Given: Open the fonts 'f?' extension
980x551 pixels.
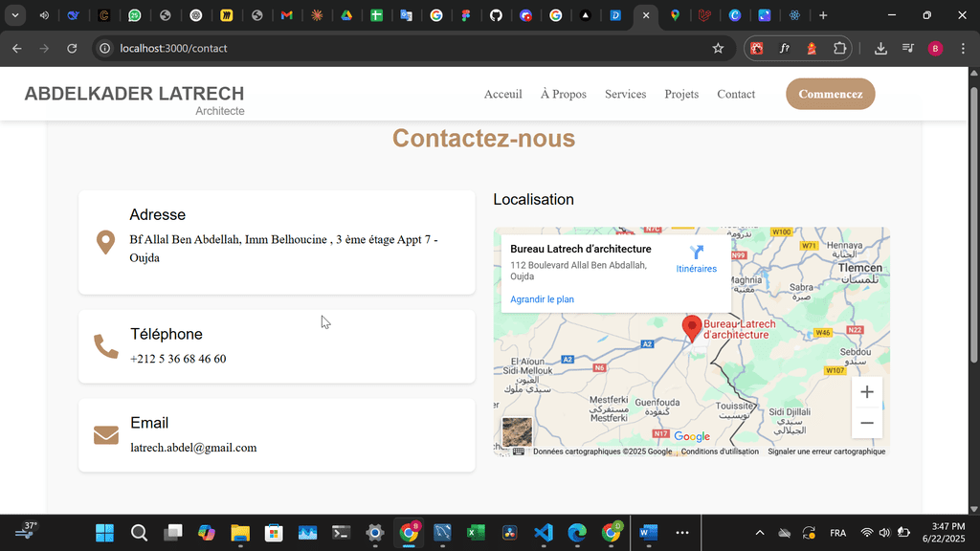Looking at the screenshot, I should pos(785,48).
